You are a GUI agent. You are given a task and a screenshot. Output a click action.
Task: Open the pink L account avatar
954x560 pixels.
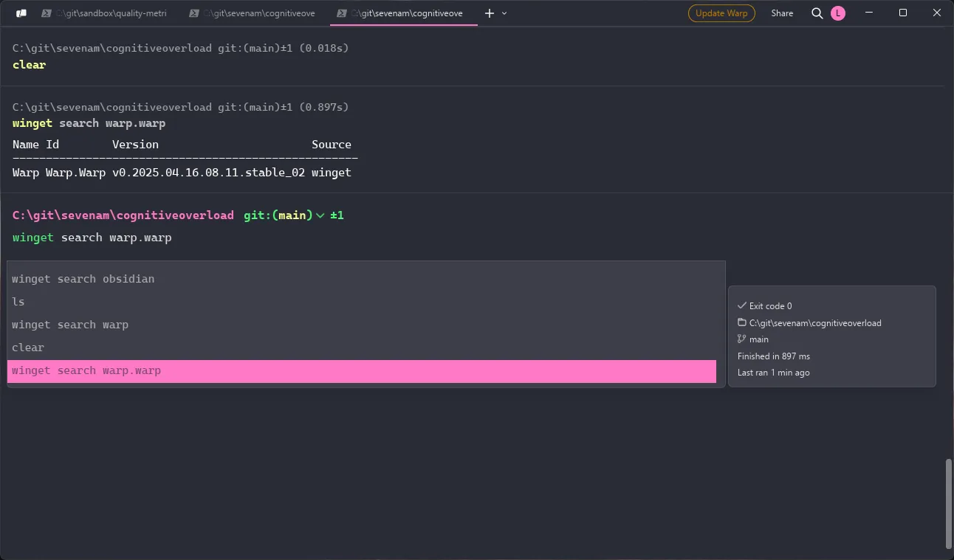click(x=837, y=13)
